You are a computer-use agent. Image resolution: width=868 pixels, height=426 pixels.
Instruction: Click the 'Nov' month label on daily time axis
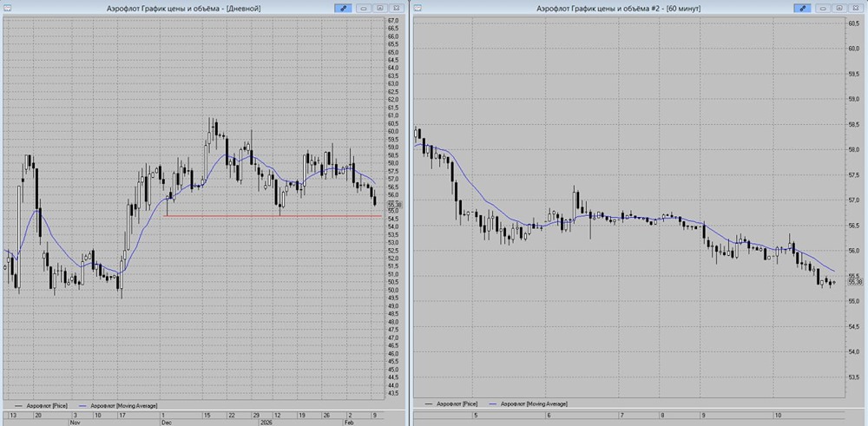tap(74, 422)
